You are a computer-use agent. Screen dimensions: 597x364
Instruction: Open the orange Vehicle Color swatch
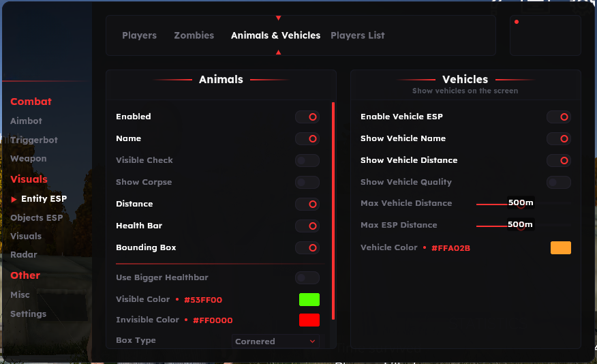561,248
